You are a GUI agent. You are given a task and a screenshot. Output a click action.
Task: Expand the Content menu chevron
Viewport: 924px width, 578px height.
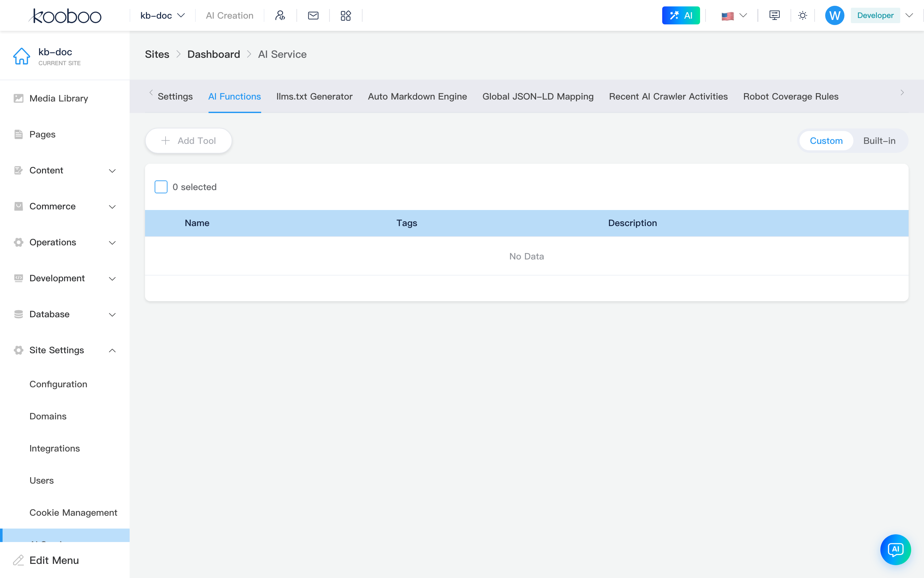point(112,171)
